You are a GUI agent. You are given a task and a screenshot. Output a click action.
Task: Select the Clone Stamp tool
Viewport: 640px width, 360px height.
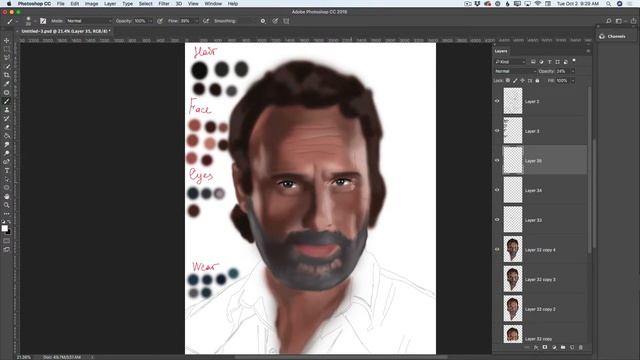click(7, 110)
